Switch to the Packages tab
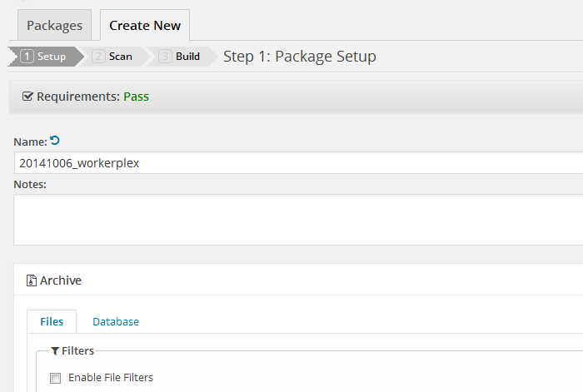The width and height of the screenshot is (583, 392). click(55, 25)
